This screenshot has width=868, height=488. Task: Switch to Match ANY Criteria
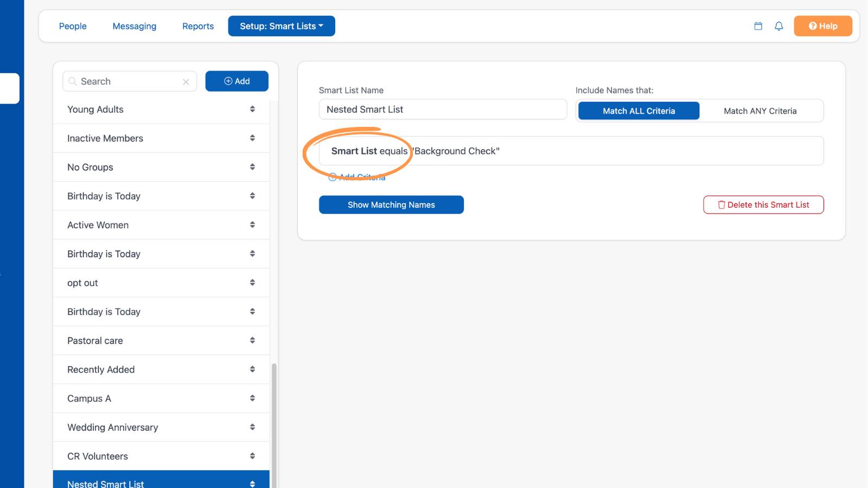[x=760, y=111]
